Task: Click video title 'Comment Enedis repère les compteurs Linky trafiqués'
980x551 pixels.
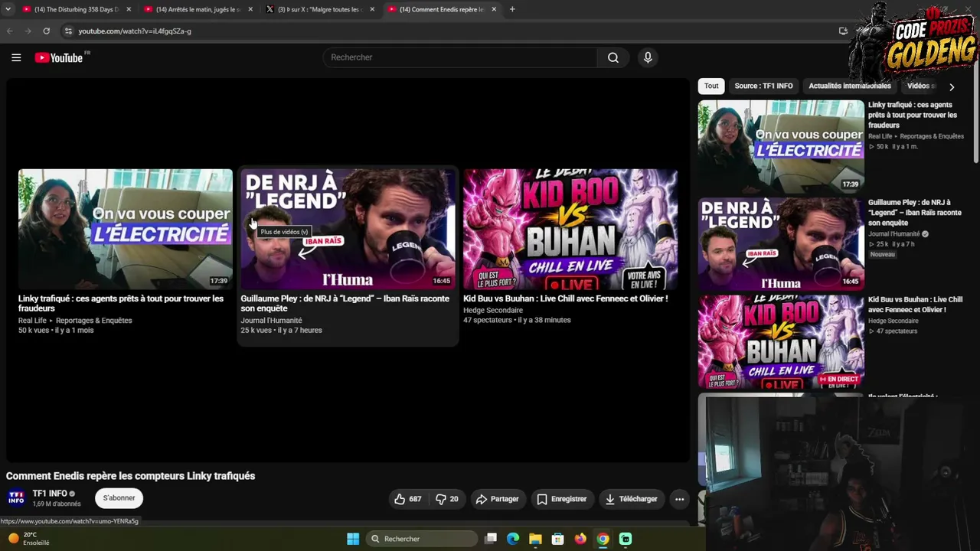Action: click(131, 476)
